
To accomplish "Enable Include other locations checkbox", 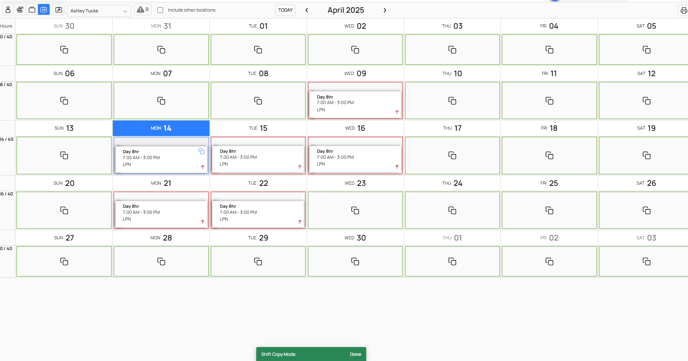I will 160,10.
